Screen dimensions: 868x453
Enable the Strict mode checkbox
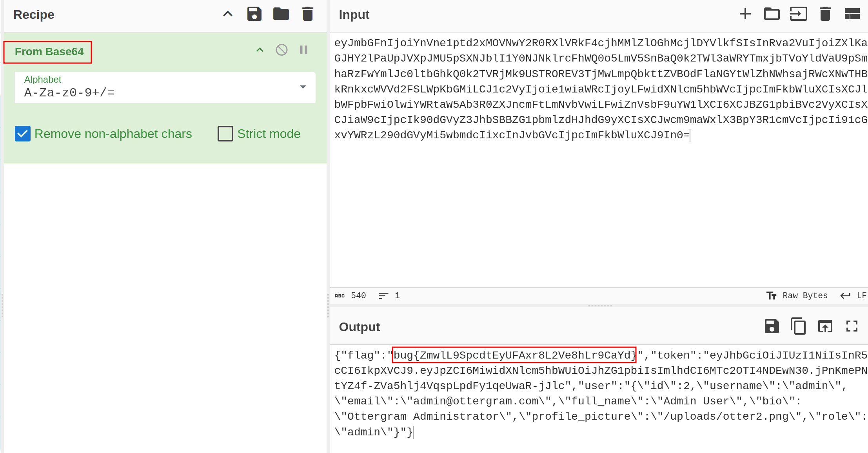tap(225, 134)
